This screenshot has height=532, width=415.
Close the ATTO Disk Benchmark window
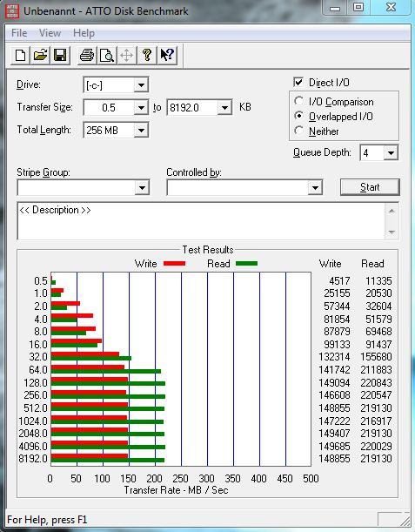click(391, 8)
